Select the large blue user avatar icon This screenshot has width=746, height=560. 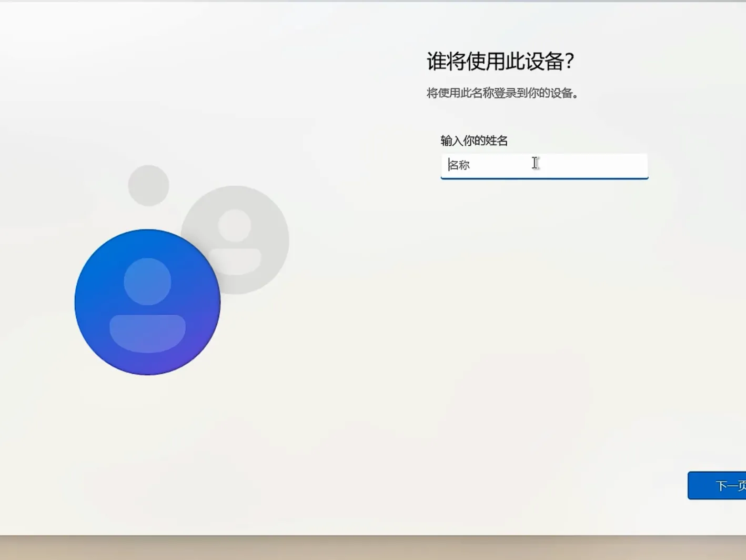tap(147, 303)
